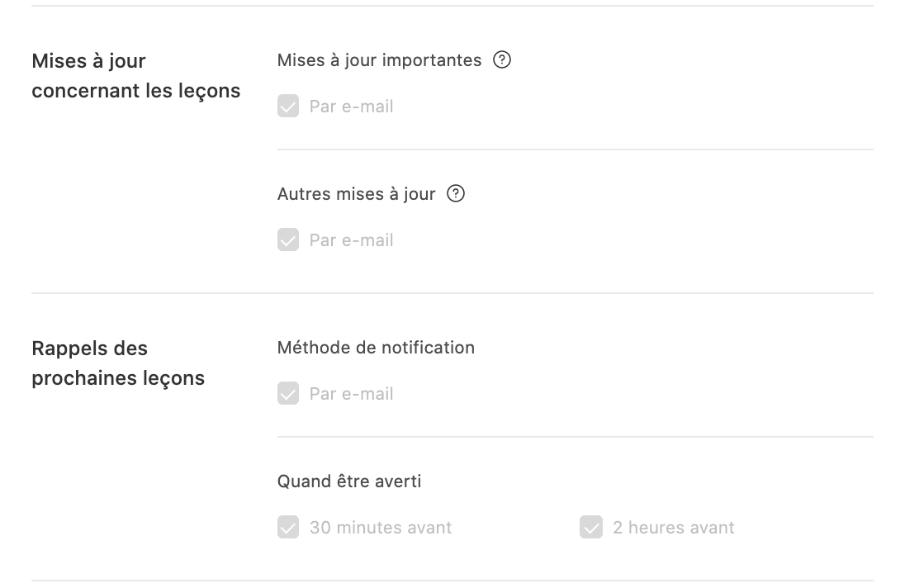Click the 'Quand être averti' subsection title
This screenshot has width=905, height=588.
coord(349,481)
